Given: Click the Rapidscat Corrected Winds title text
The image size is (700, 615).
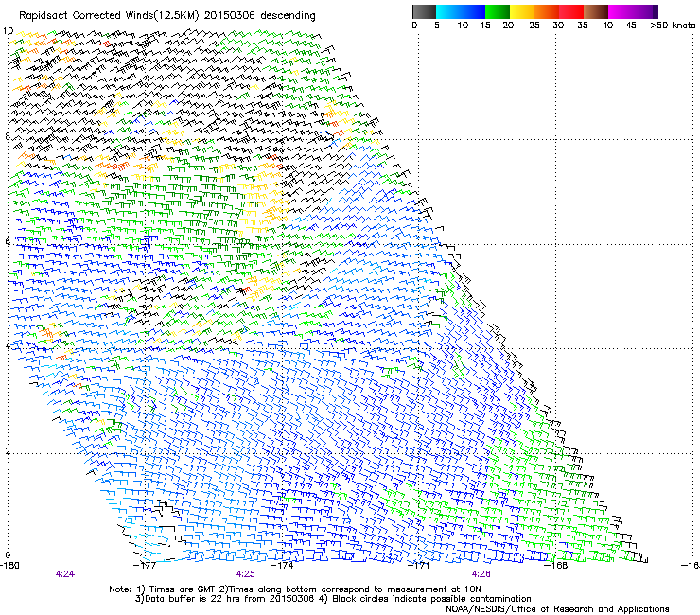Looking at the screenshot, I should (167, 16).
